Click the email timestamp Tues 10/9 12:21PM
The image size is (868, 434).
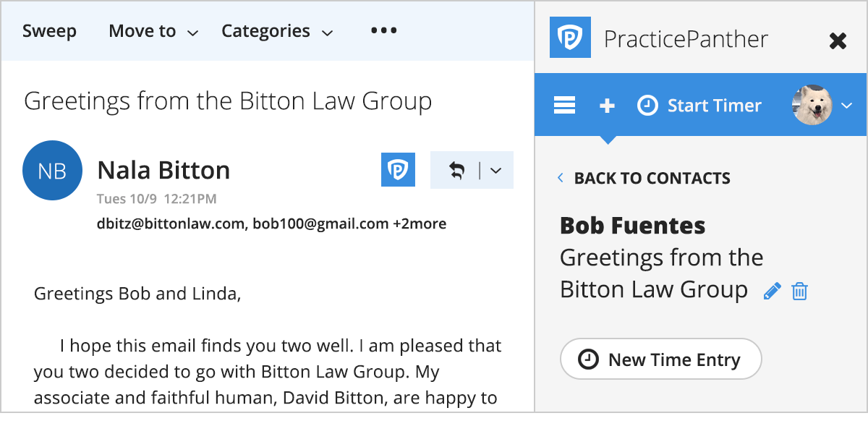[156, 199]
